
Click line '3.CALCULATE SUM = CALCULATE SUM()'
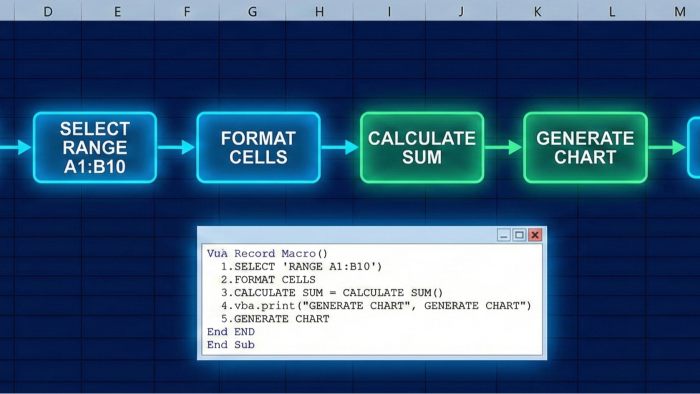(x=332, y=293)
